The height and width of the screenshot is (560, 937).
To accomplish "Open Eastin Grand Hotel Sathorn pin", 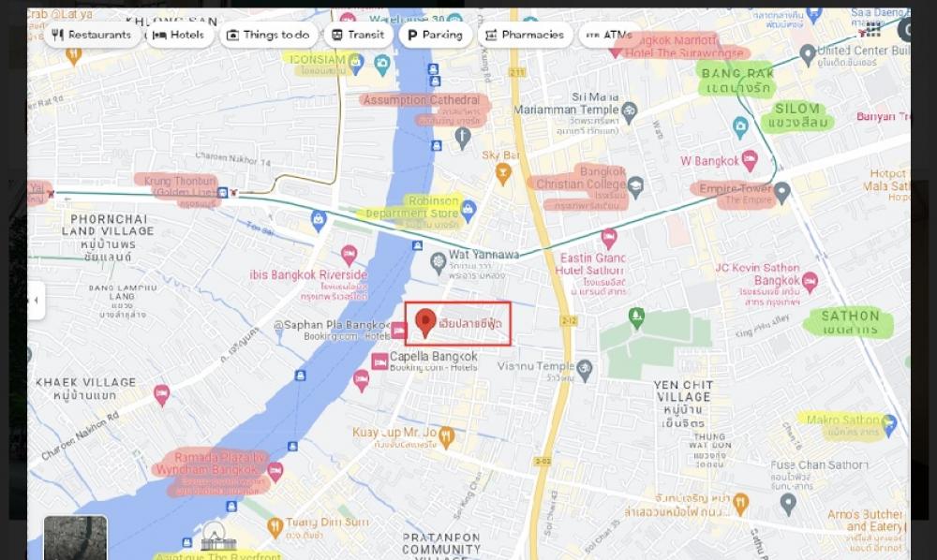I will click(609, 239).
